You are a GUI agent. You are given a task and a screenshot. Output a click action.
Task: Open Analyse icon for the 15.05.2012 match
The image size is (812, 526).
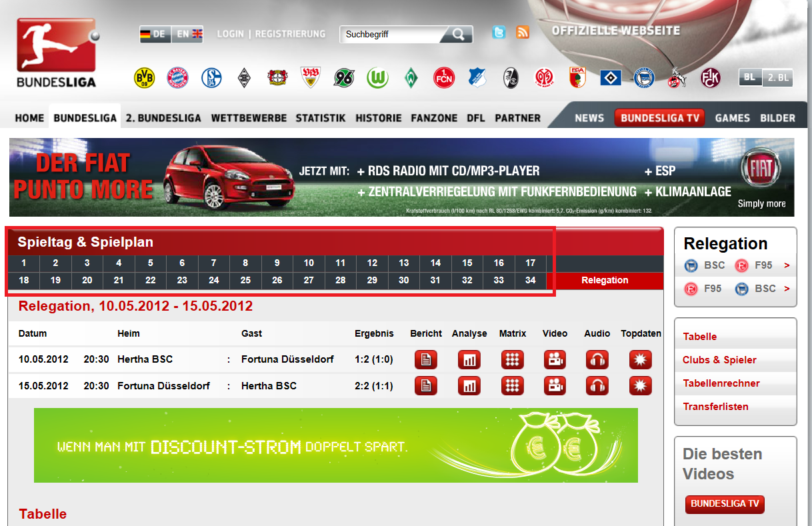pyautogui.click(x=469, y=386)
